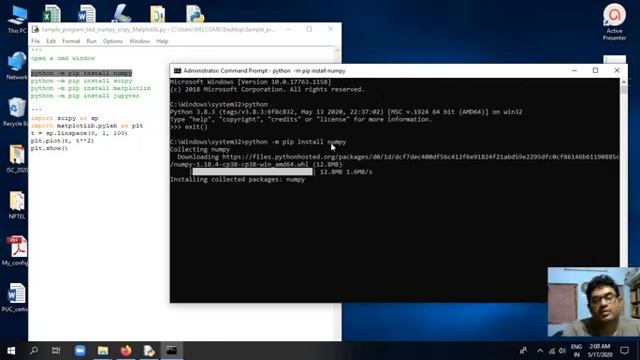
Task: Click the Command Prompt title bar icon
Action: coord(178,71)
